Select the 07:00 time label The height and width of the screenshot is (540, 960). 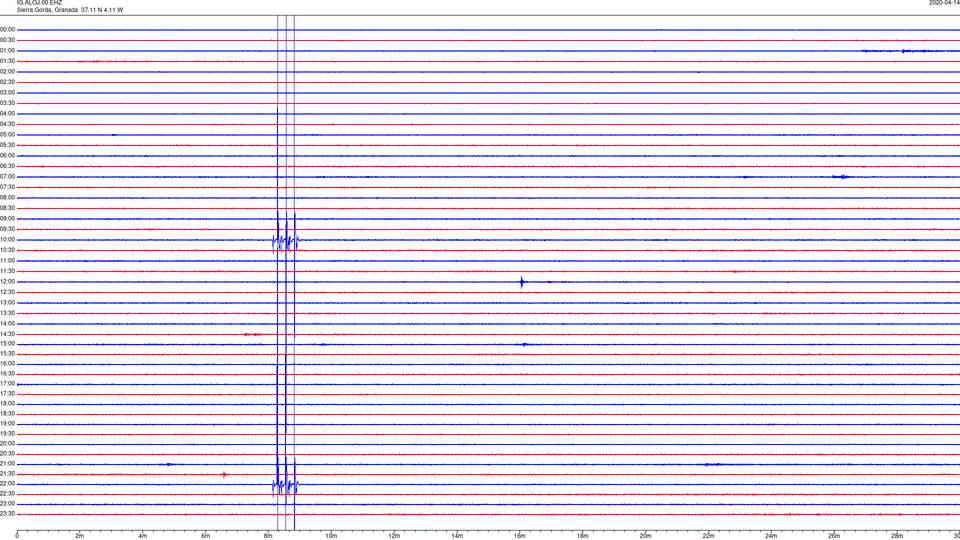[x=7, y=177]
